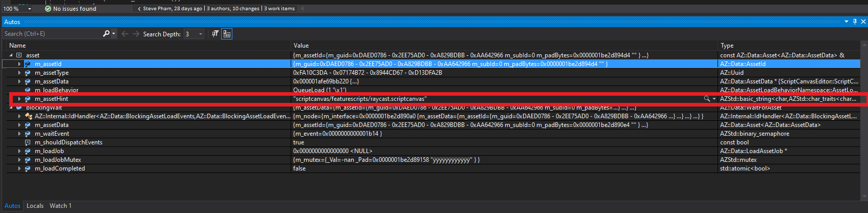Expand the m_waitEvent row

coord(19,134)
